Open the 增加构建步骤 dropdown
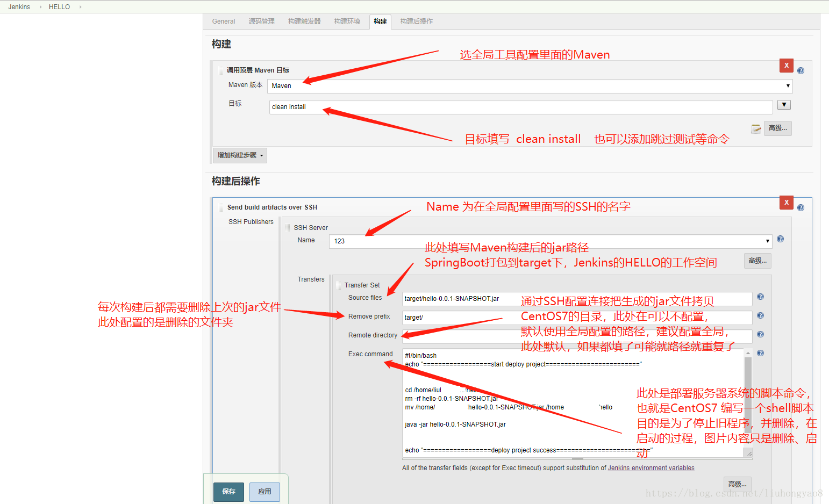 [240, 155]
